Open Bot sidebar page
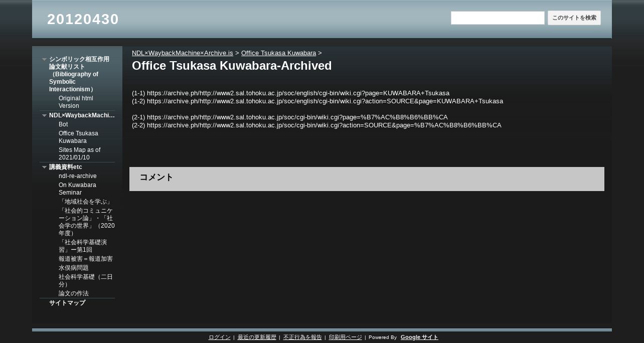644x343 pixels. (x=63, y=124)
